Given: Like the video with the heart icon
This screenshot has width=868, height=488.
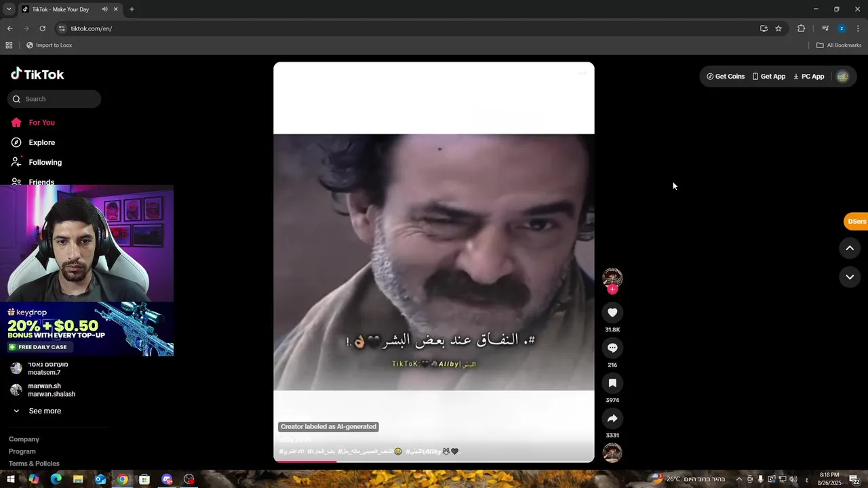Looking at the screenshot, I should tap(612, 312).
